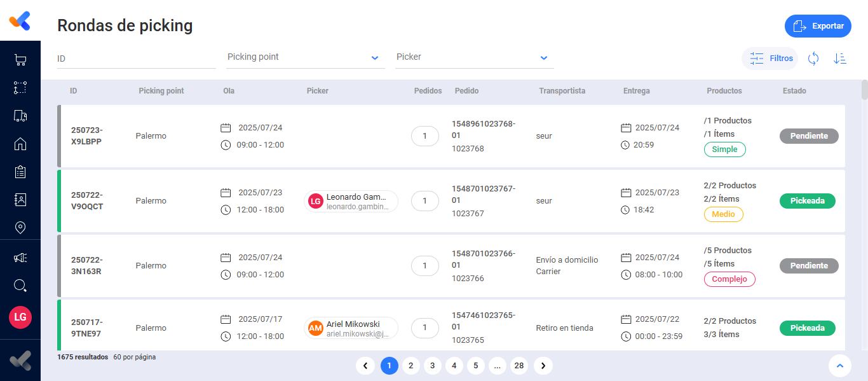Image resolution: width=868 pixels, height=381 pixels.
Task: Expand the Picking point dropdown
Action: pyautogui.click(x=306, y=57)
